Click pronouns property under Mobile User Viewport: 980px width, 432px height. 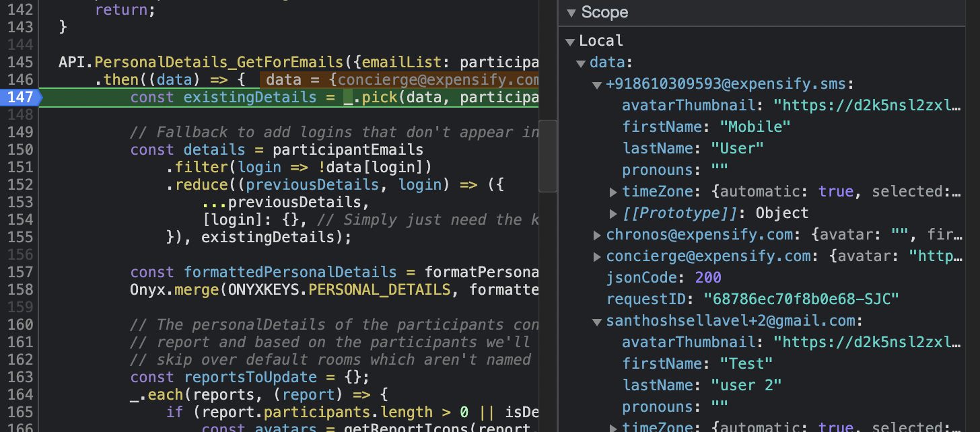coord(675,170)
